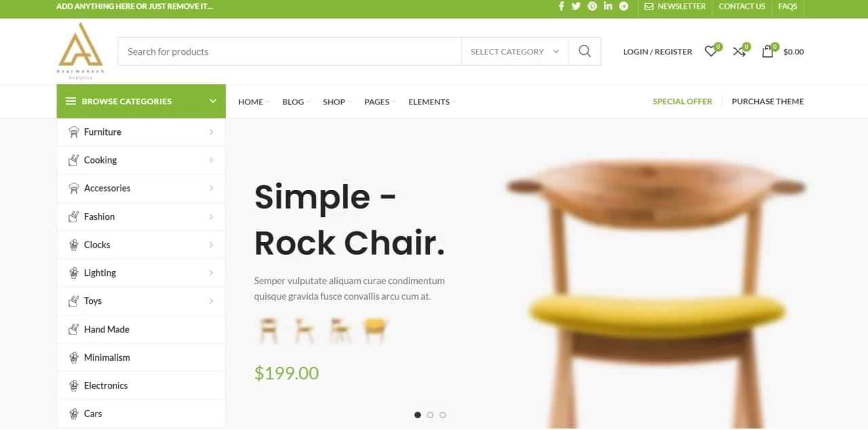Screen dimensions: 868x430
Task: Select the second slider pagination dot
Action: (430, 415)
